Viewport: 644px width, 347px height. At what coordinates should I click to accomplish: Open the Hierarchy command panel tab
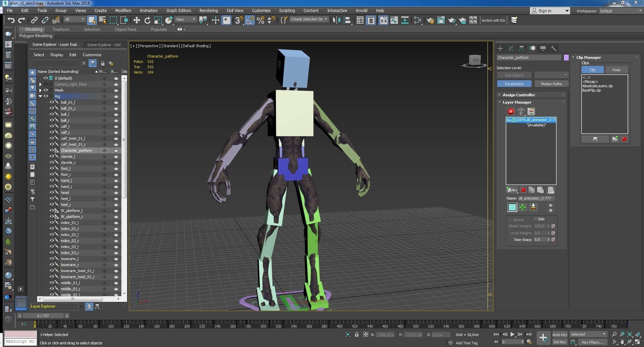pos(522,48)
